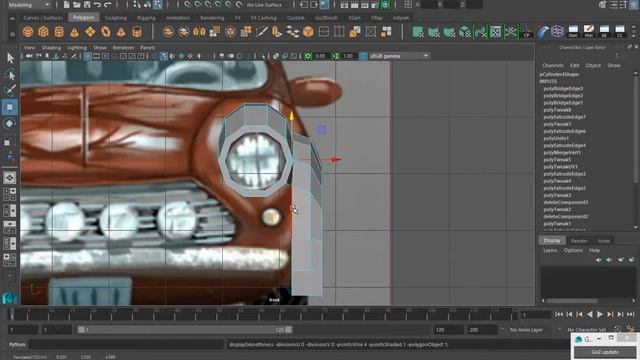Click the CC shelf button
Image resolution: width=640 pixels, height=360 pixels.
(620, 31)
